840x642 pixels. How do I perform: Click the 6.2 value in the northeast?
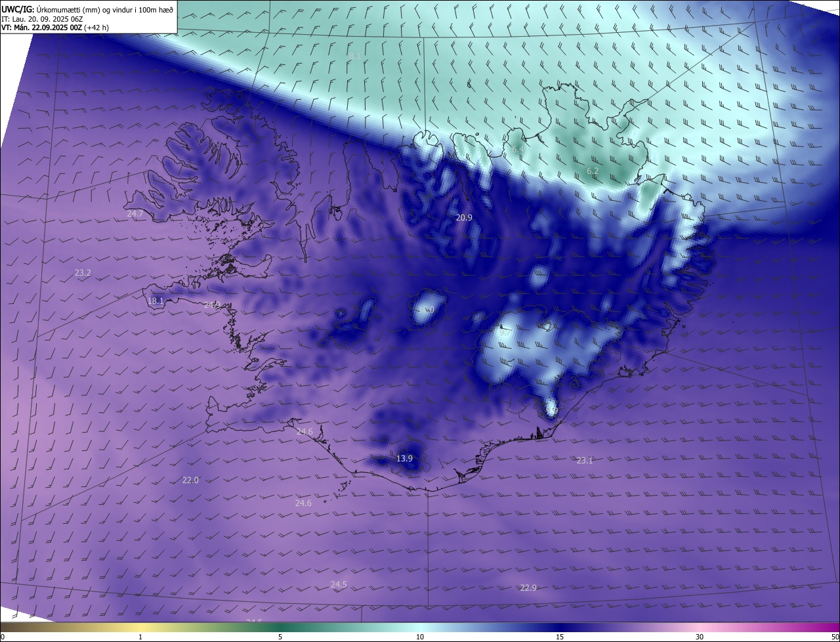593,171
